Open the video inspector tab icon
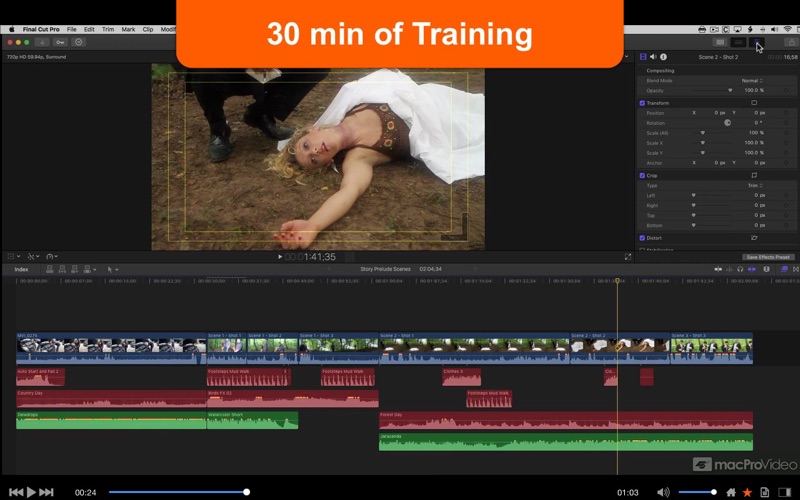Screen dimensions: 800x500 pos(643,57)
